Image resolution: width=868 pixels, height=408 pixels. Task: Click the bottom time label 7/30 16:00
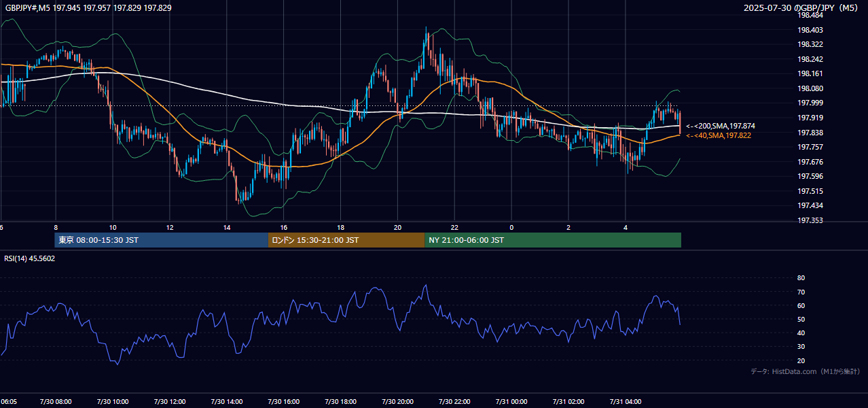coord(284,402)
